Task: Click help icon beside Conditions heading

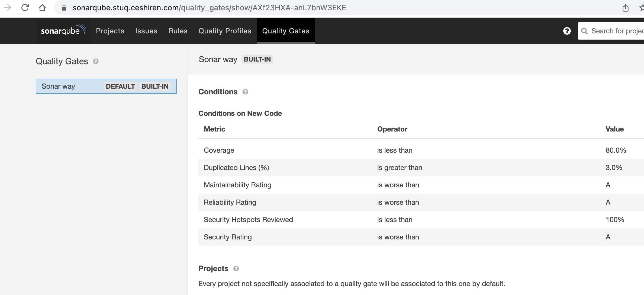Action: pos(245,92)
